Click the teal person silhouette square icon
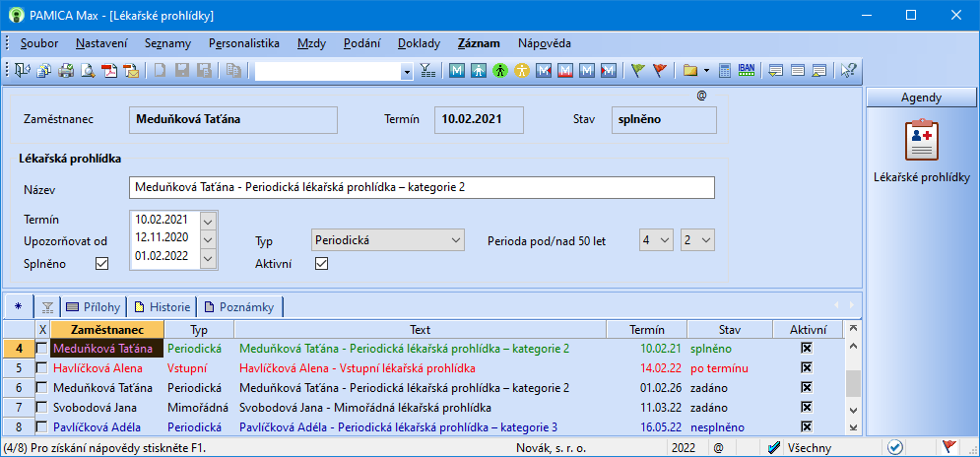 [478, 71]
